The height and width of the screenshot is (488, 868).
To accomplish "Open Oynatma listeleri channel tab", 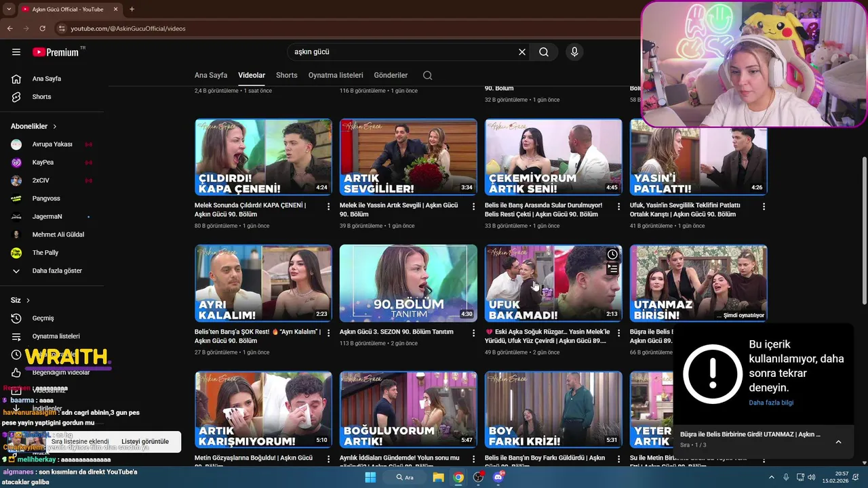I will 336,75.
